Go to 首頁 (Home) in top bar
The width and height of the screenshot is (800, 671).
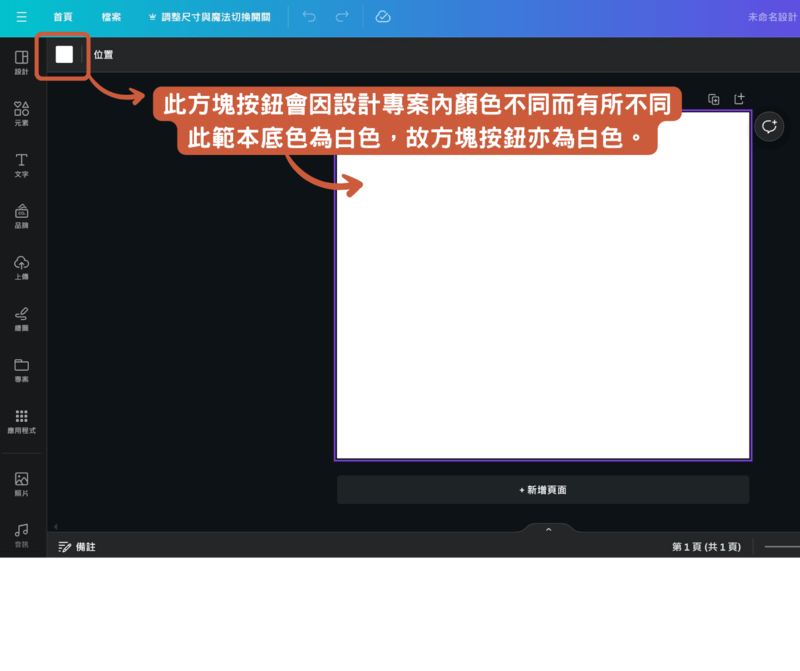coord(62,17)
